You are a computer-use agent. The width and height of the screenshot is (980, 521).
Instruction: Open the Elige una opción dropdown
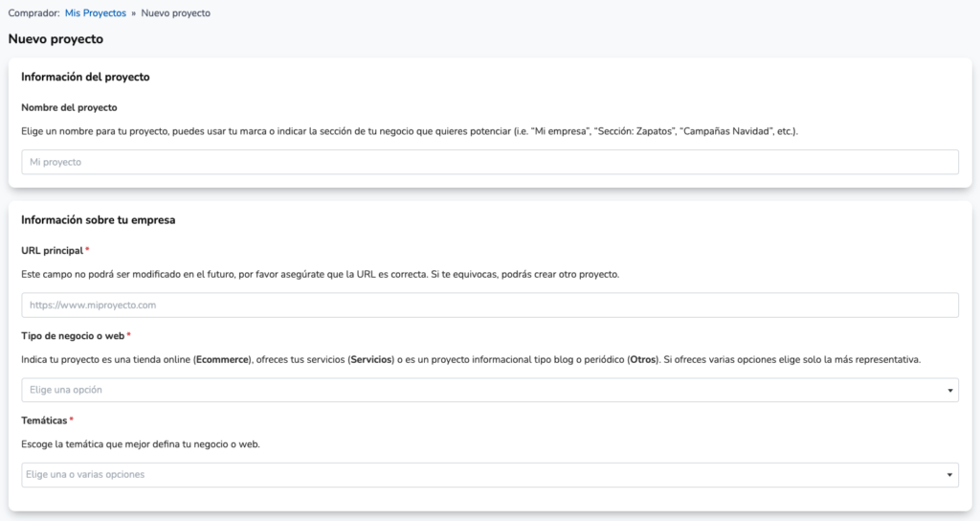(x=490, y=390)
